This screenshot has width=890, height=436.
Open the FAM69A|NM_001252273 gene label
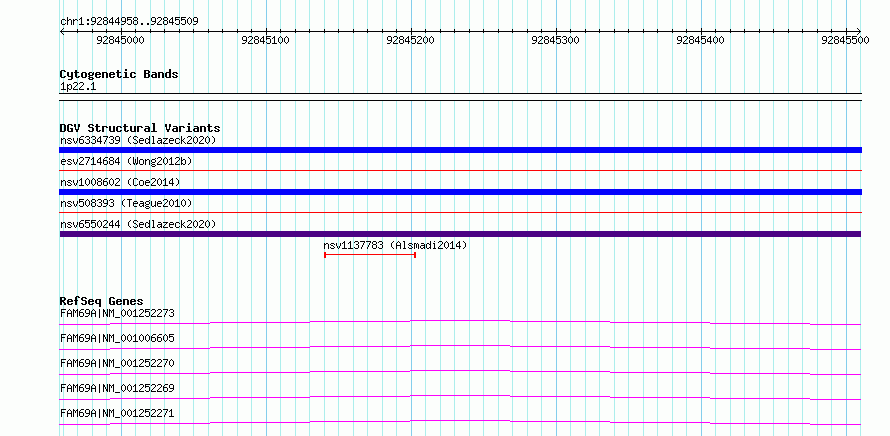pos(117,313)
